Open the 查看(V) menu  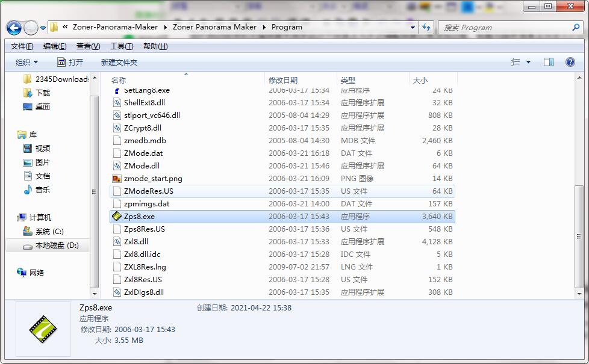(x=89, y=46)
